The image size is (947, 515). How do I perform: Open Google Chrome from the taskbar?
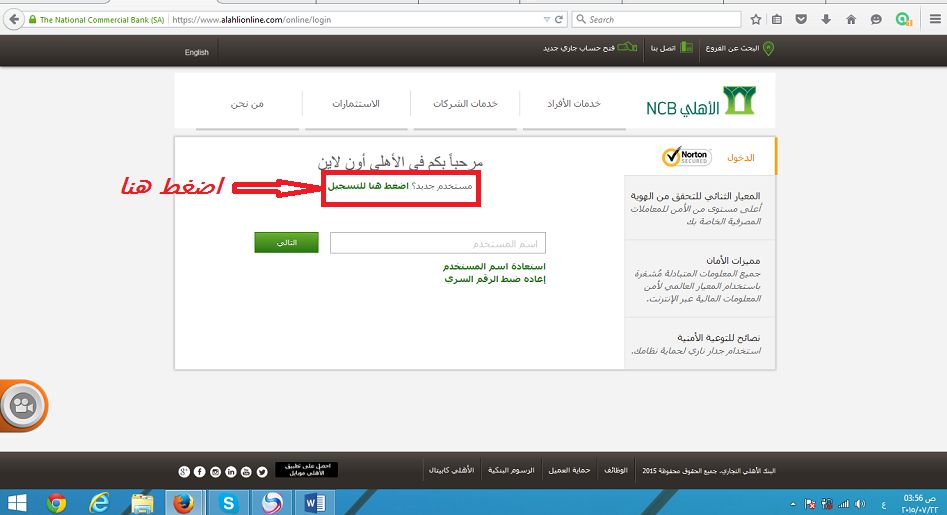pyautogui.click(x=56, y=501)
